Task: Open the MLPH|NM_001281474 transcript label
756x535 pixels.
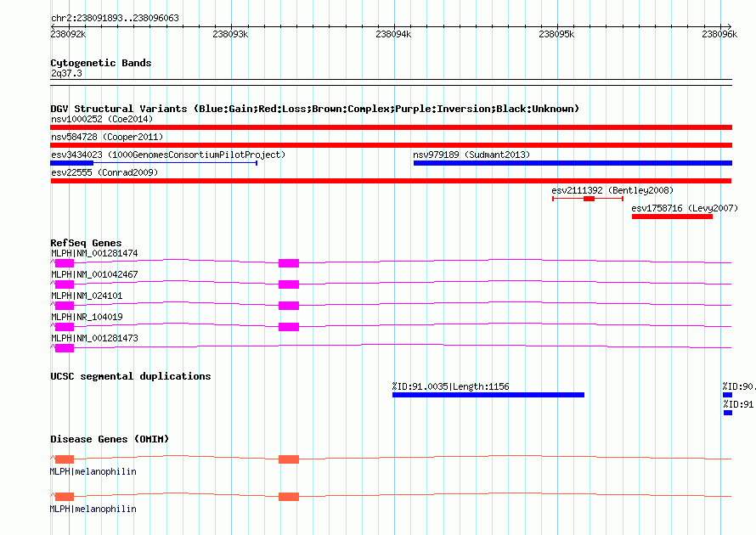Action: (x=94, y=253)
